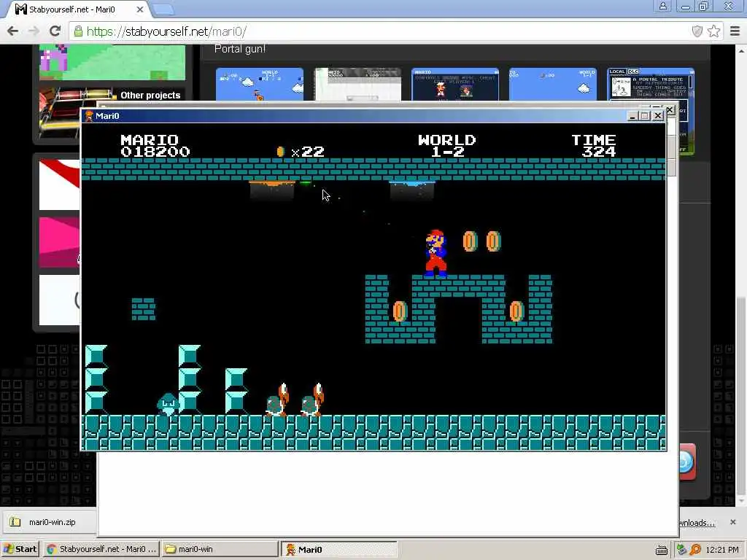Close the Mari0 game window

[x=658, y=116]
